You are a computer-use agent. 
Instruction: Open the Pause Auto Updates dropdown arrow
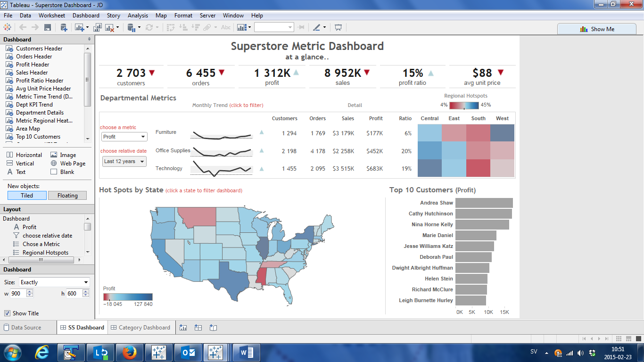tap(139, 27)
